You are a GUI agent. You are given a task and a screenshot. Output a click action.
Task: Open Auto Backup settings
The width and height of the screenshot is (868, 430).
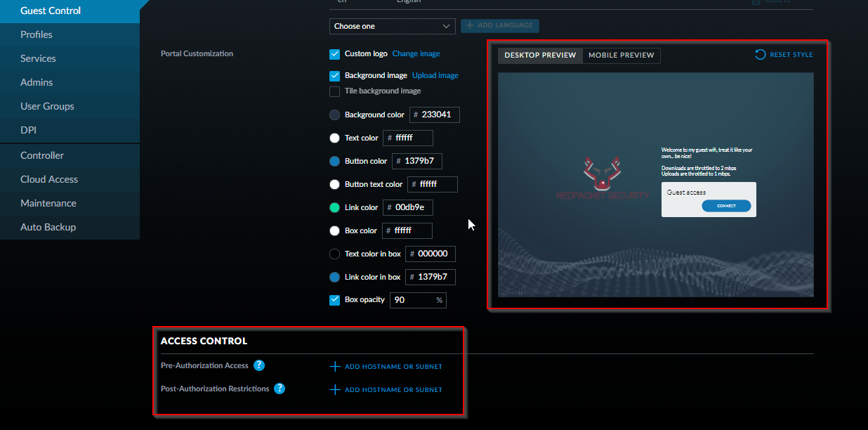click(70, 227)
